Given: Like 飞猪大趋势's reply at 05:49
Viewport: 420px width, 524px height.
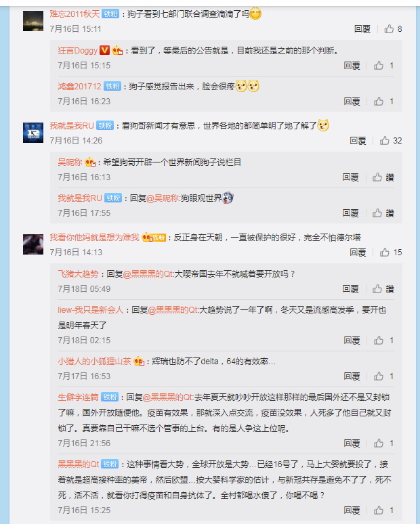Looking at the screenshot, I should (x=377, y=288).
